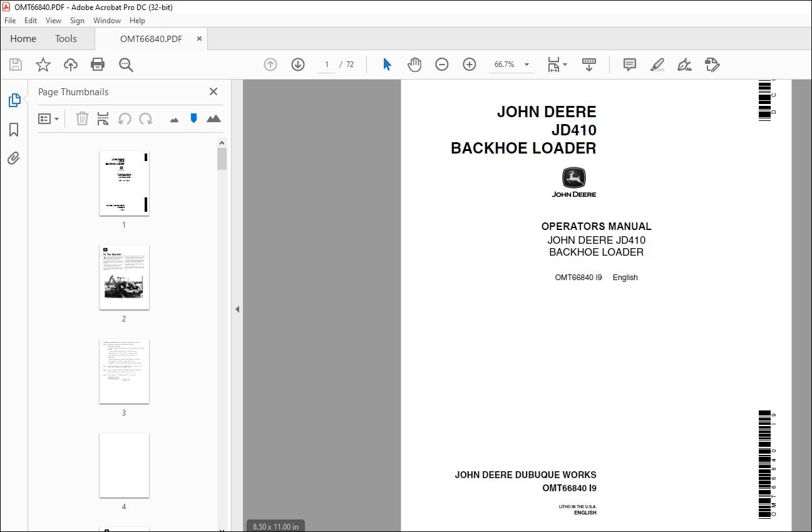Reduce thumbnail size small mountain icon

(x=175, y=119)
